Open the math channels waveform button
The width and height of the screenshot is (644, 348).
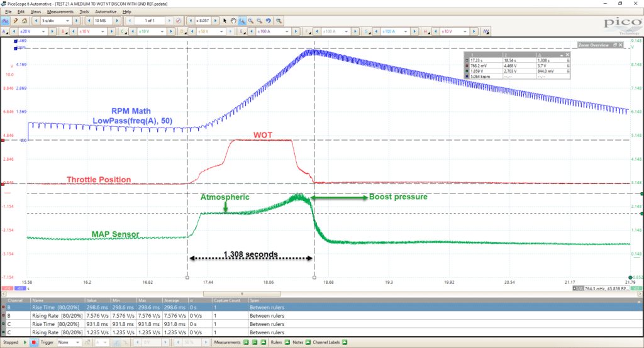click(x=486, y=31)
